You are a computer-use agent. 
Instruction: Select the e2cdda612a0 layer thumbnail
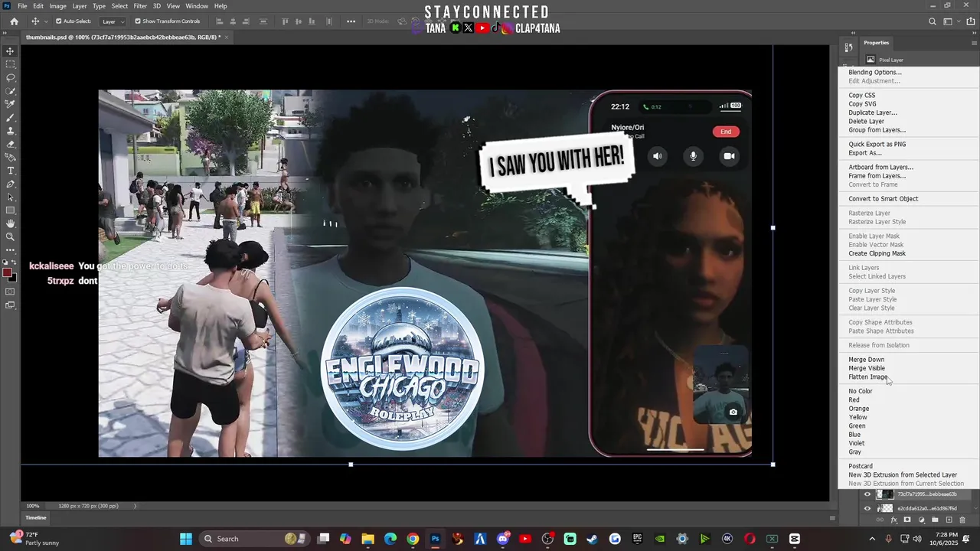tap(885, 508)
